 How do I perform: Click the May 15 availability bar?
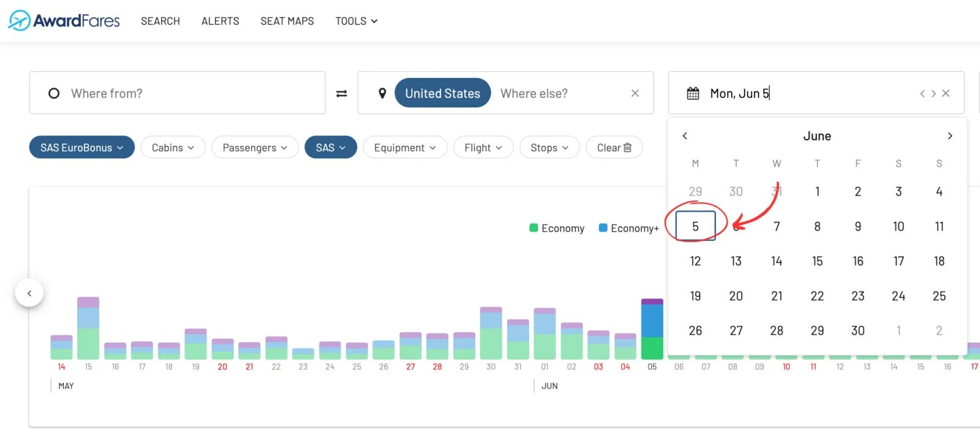coord(88,328)
